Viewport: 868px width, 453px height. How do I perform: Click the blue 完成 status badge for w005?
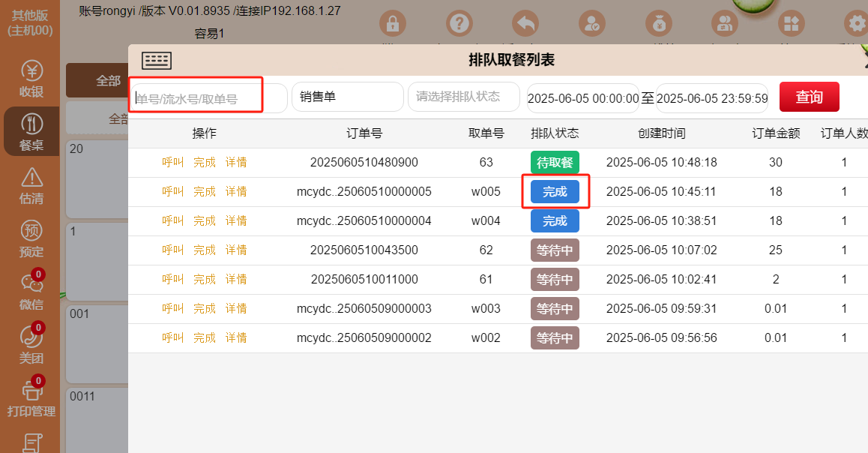pyautogui.click(x=555, y=191)
